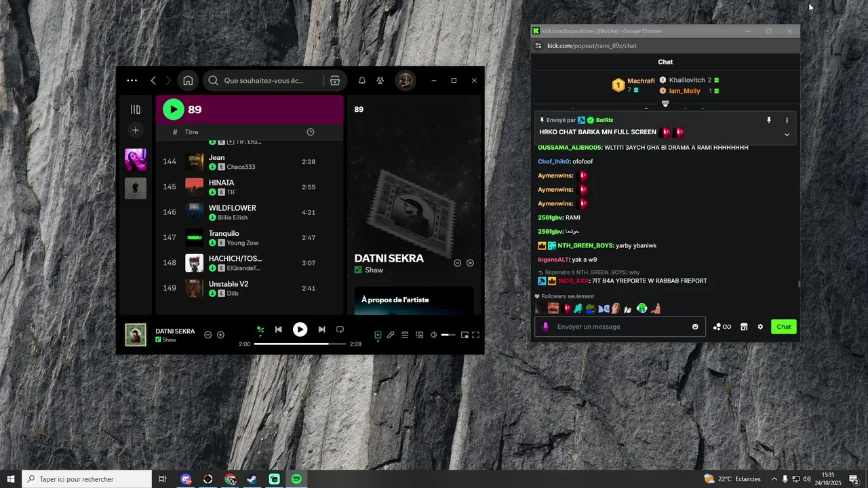The height and width of the screenshot is (488, 868).
Task: Expand the Your Library sidebar icon
Action: [x=136, y=109]
